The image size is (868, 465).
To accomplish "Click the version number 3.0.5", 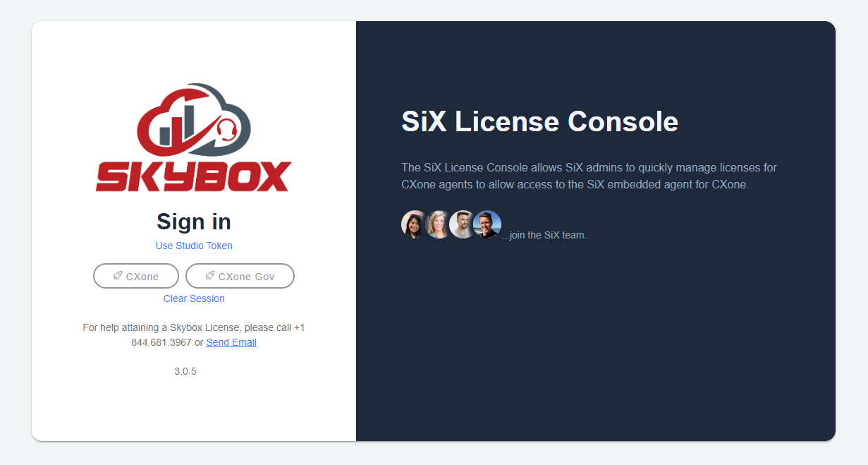I will pyautogui.click(x=185, y=371).
